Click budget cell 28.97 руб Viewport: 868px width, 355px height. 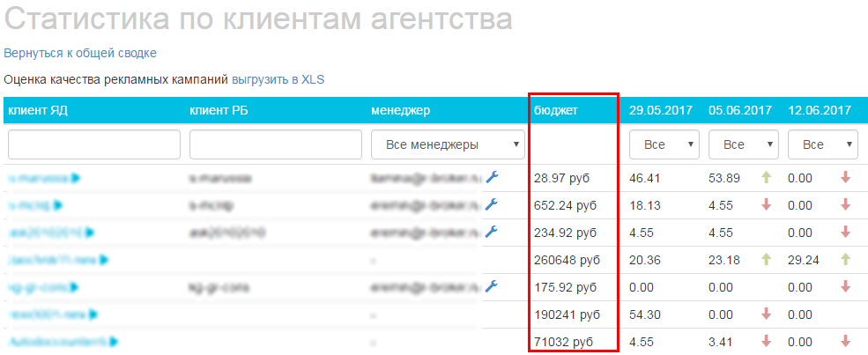point(562,178)
